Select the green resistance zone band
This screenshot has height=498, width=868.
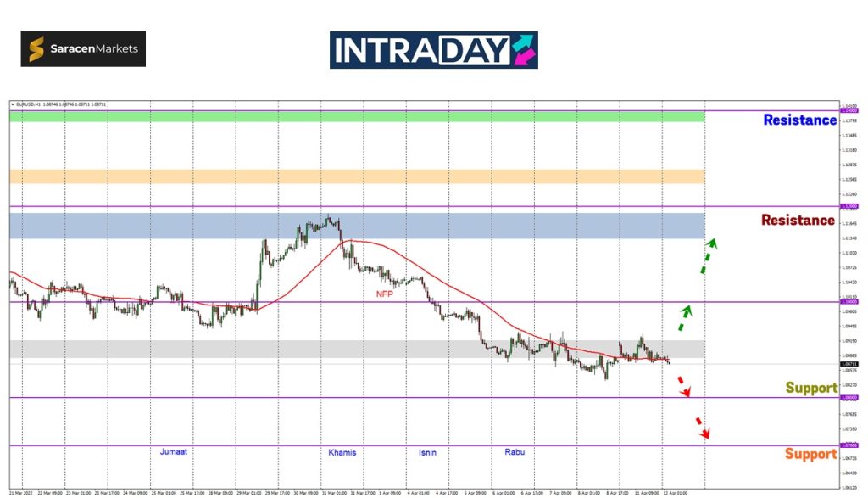(356, 116)
